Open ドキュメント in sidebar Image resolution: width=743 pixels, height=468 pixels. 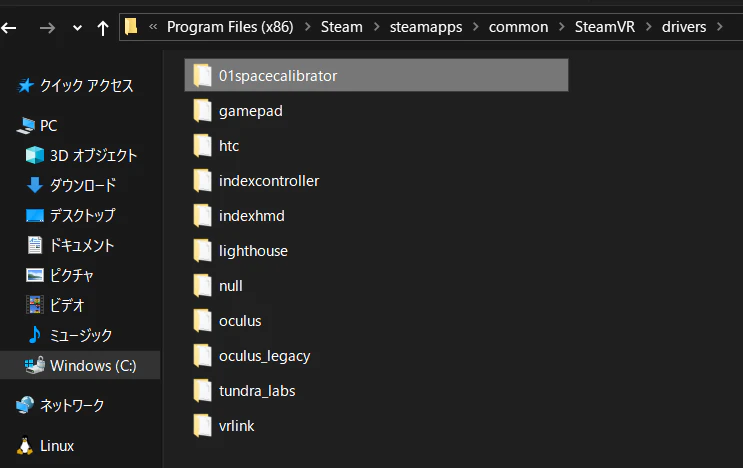[82, 245]
